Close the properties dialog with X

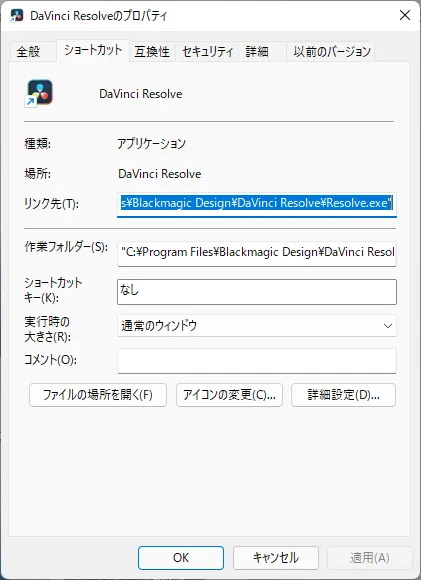[405, 15]
